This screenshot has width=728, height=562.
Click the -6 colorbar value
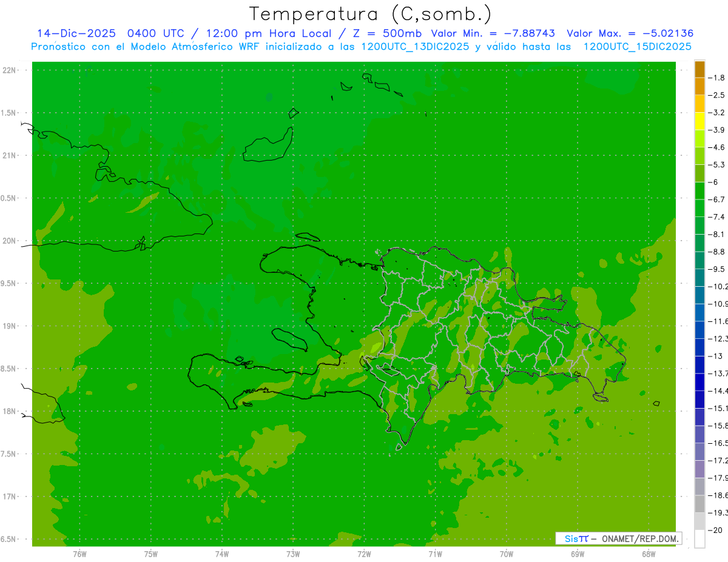click(x=714, y=182)
